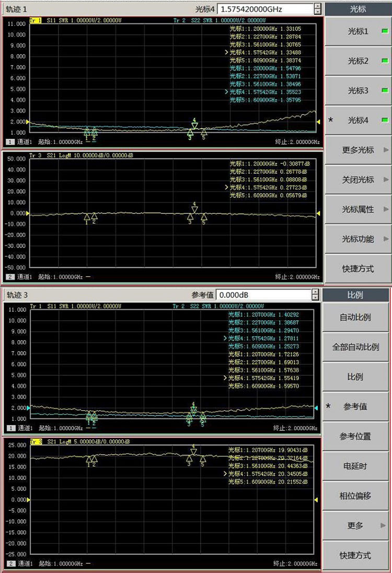Click the 全部自动比例 button
The width and height of the screenshot is (392, 573).
[x=355, y=347]
